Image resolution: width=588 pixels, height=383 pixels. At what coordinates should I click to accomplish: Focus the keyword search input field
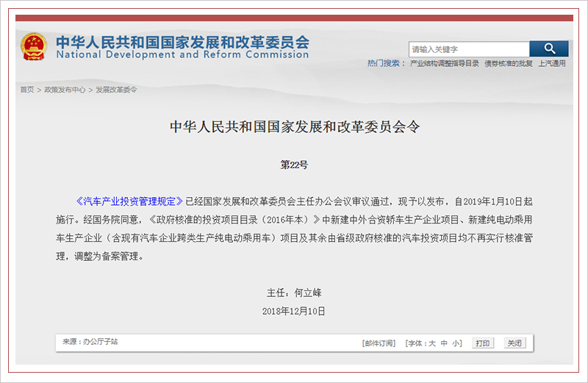(468, 49)
